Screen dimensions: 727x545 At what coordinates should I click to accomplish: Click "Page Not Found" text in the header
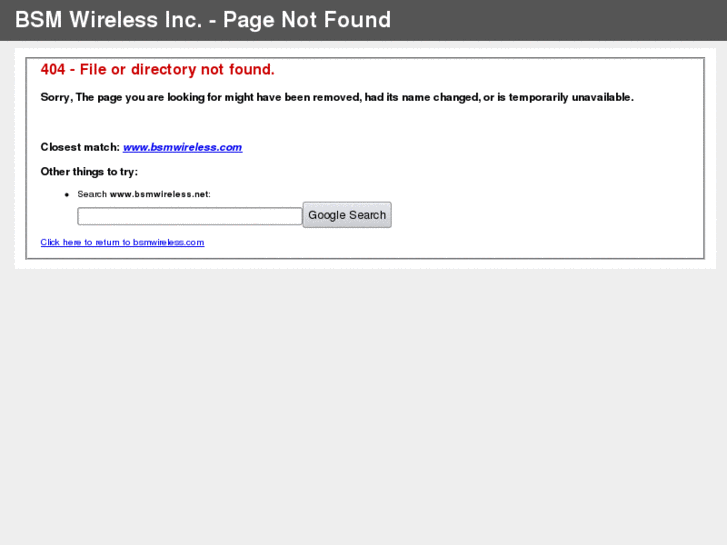click(x=307, y=20)
